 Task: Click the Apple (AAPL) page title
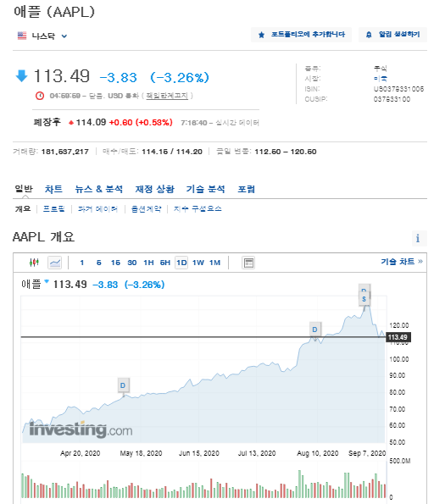click(x=54, y=12)
